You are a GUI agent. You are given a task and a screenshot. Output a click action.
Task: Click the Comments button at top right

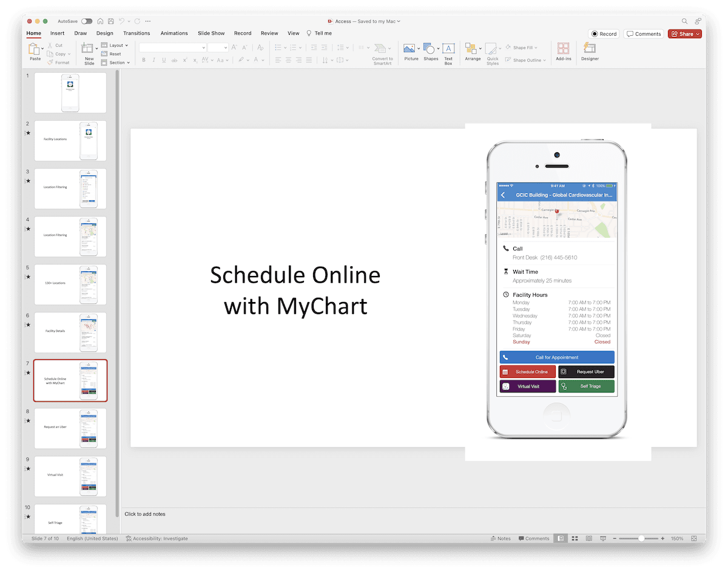point(644,34)
